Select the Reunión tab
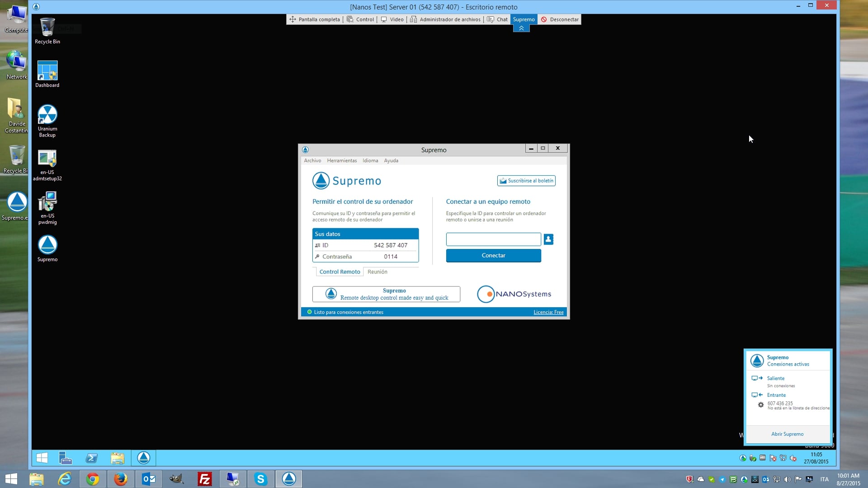 pos(377,272)
